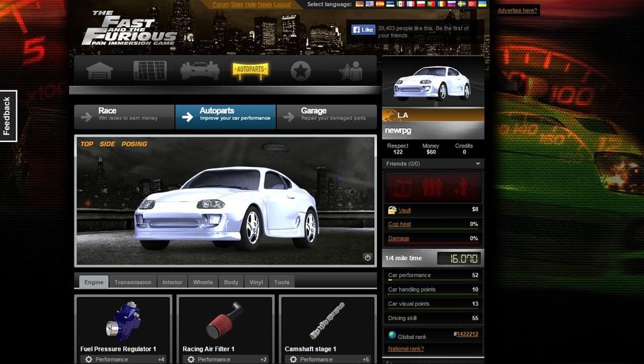Screen dimensions: 644x364
Task: Open the Autoparts section button
Action: coord(225,117)
